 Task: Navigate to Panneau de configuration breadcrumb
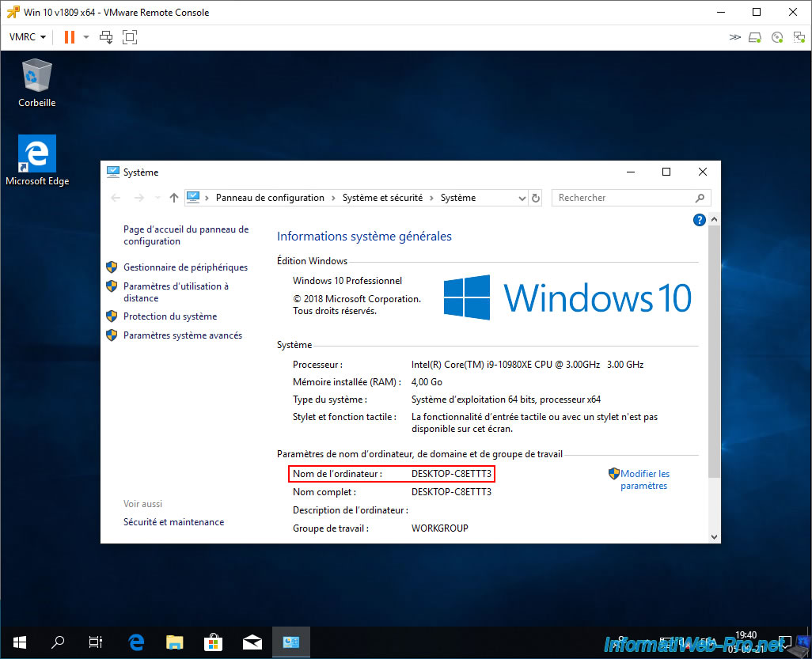click(x=270, y=198)
